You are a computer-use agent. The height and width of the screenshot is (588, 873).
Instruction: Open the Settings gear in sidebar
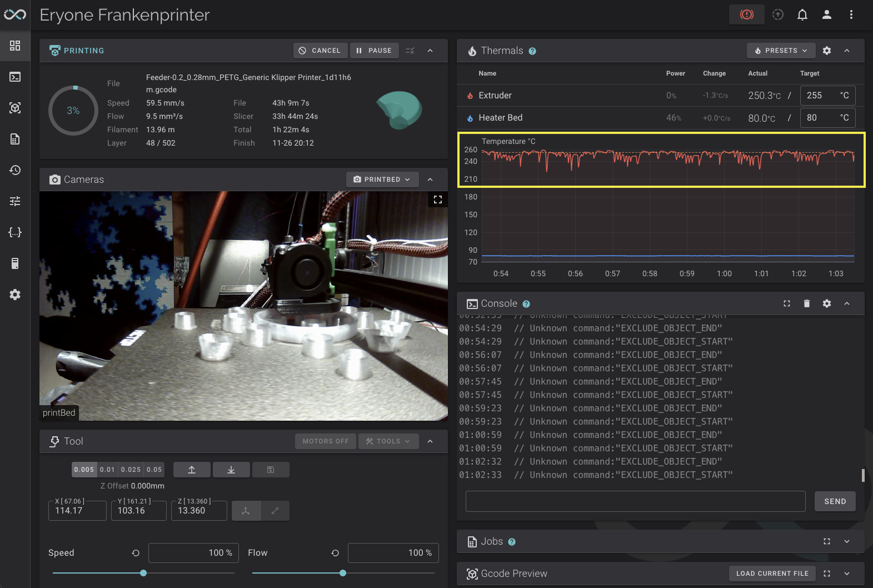(x=15, y=295)
